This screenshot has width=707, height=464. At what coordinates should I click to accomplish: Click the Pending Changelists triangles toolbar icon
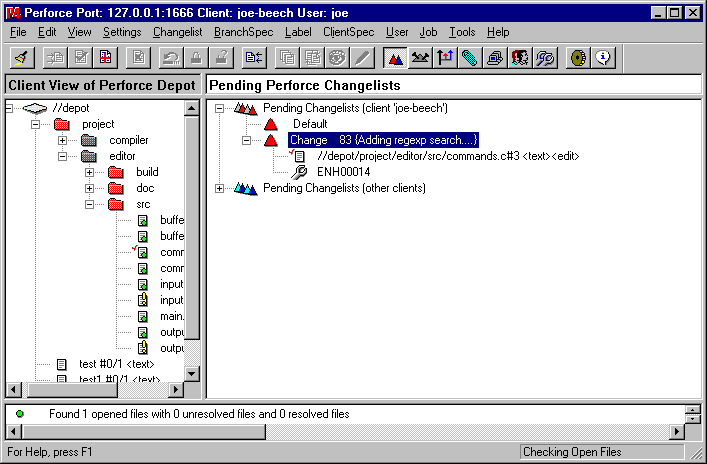tap(395, 58)
